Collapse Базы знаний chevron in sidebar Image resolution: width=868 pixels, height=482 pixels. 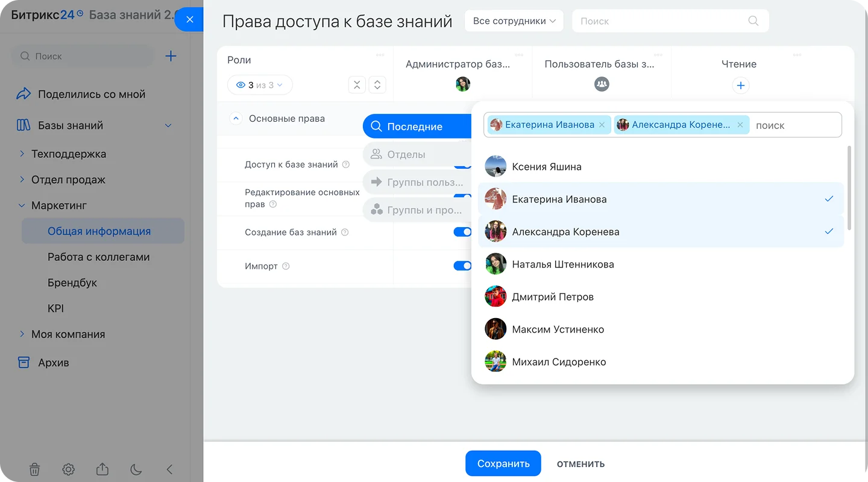pyautogui.click(x=168, y=125)
